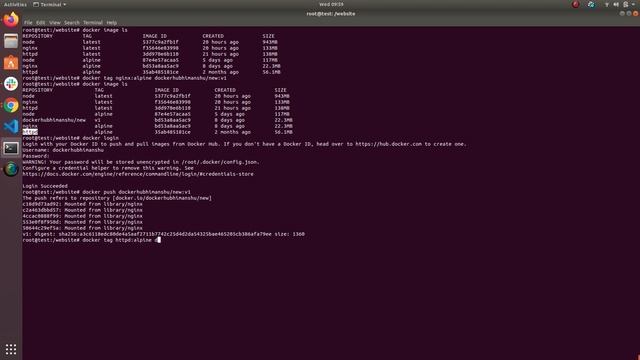Viewport: 640px width, 360px height.
Task: Click 'Username: dockerhubhimanshu' line
Action: pos(63,150)
